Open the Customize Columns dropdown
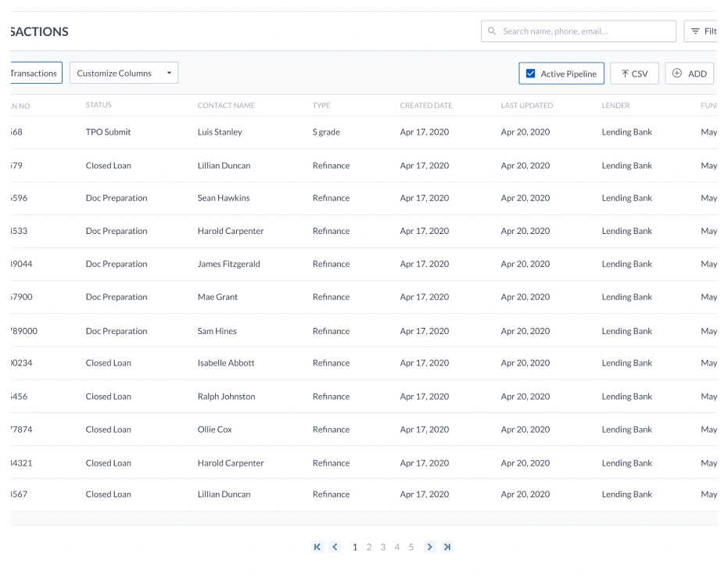The height and width of the screenshot is (579, 728). tap(124, 74)
